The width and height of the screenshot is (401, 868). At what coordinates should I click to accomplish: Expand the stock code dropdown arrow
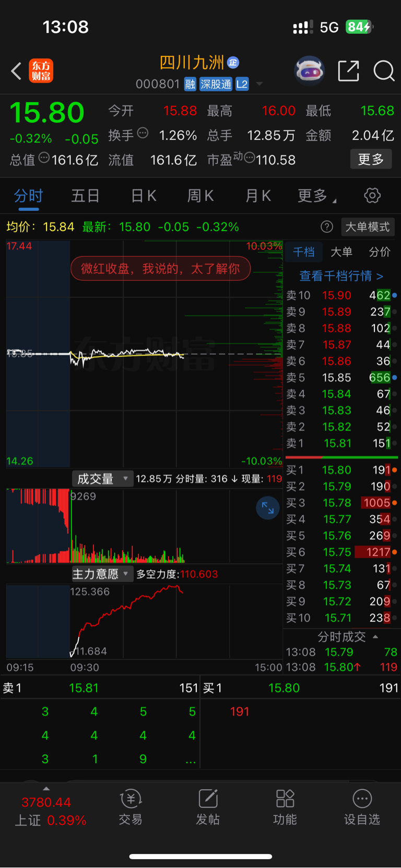pyautogui.click(x=260, y=84)
